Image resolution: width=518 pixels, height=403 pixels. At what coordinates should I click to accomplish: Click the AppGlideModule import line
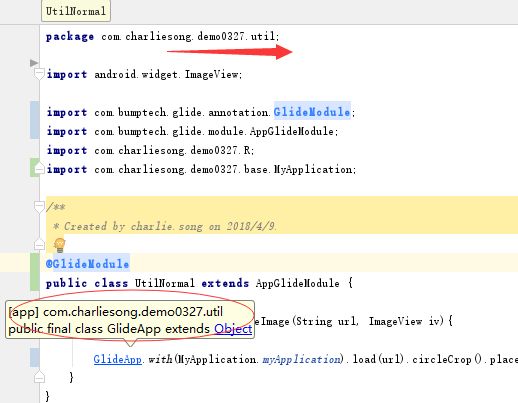point(192,131)
